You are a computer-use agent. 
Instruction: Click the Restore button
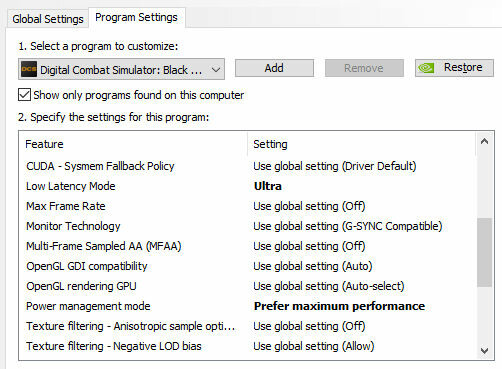(454, 68)
